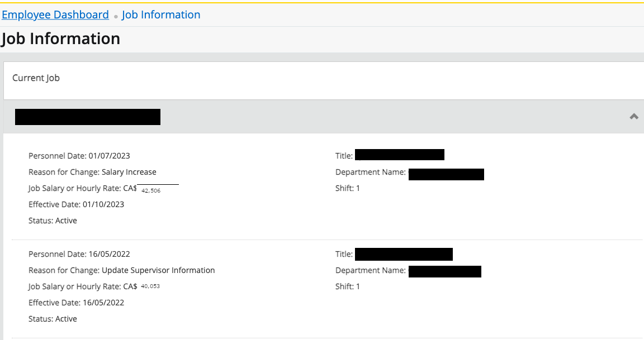The width and height of the screenshot is (644, 340).
Task: Click the breadcrumb separator dot
Action: click(x=116, y=16)
